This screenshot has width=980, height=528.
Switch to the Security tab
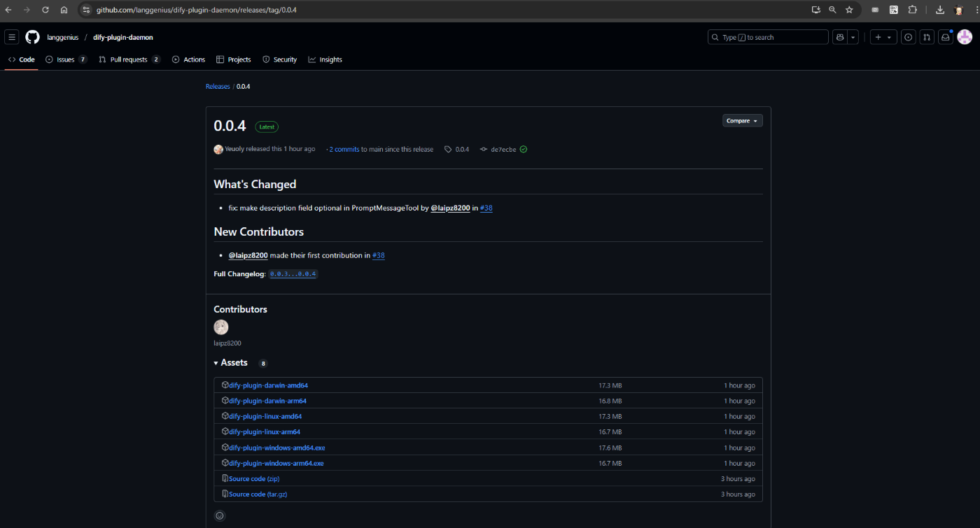[279, 59]
